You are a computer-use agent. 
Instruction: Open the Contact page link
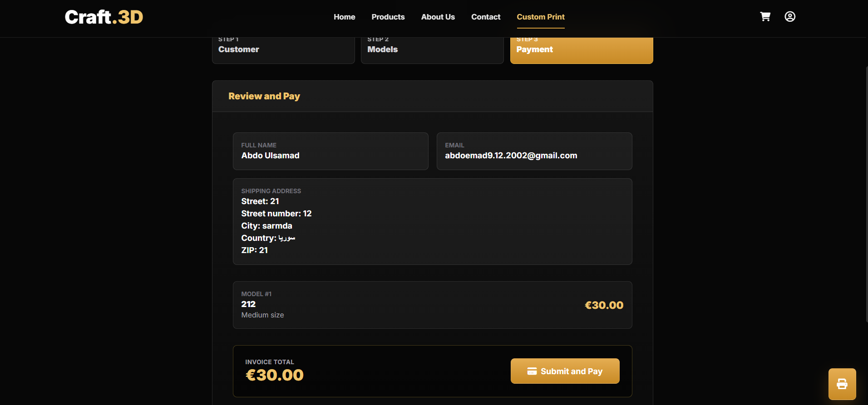tap(486, 17)
